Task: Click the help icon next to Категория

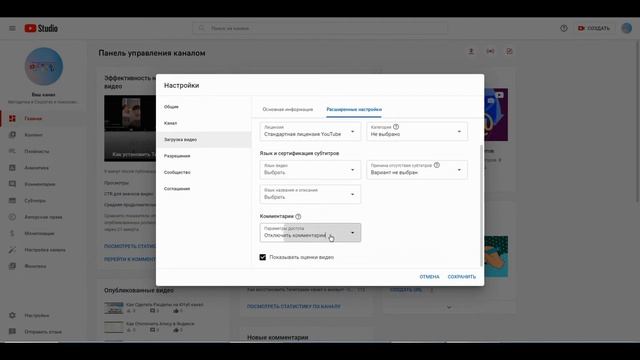Action: [396, 127]
